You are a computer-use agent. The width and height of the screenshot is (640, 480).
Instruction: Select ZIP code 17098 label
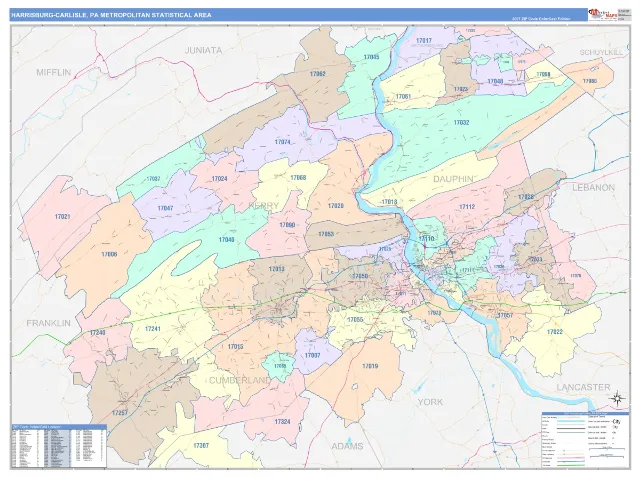tap(543, 74)
